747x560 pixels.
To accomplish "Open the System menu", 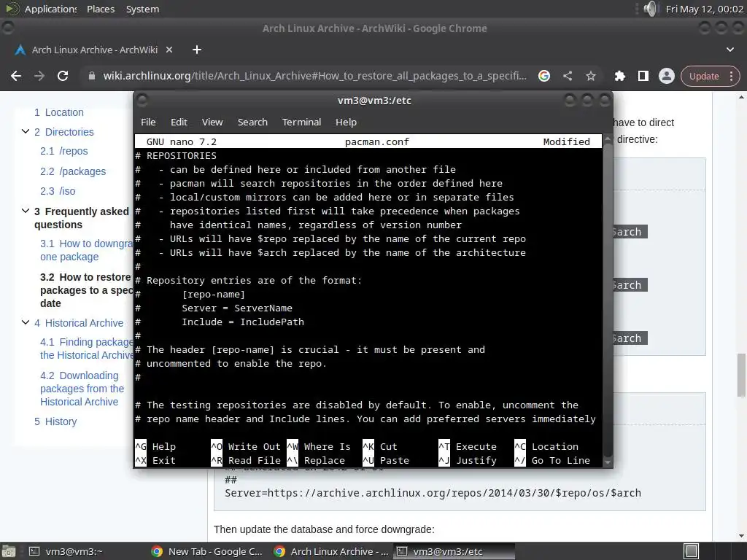I will tap(142, 9).
